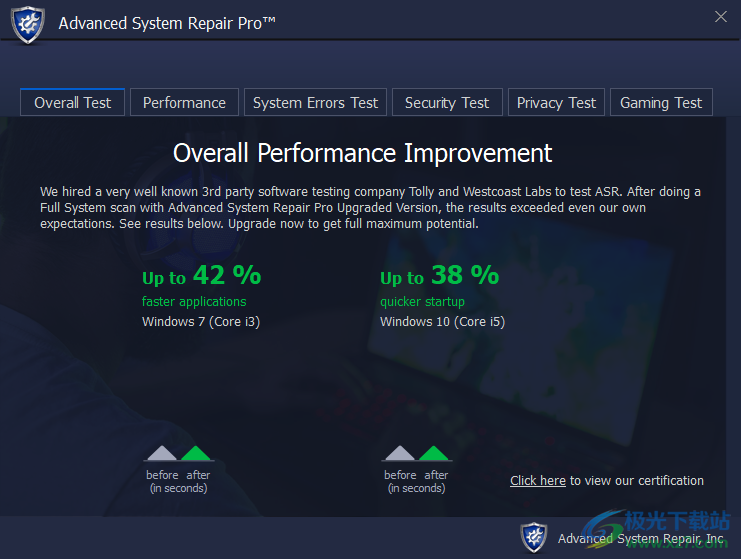Click the 'Advanced System Repair Pro' window title
This screenshot has height=559, width=741.
[167, 23]
